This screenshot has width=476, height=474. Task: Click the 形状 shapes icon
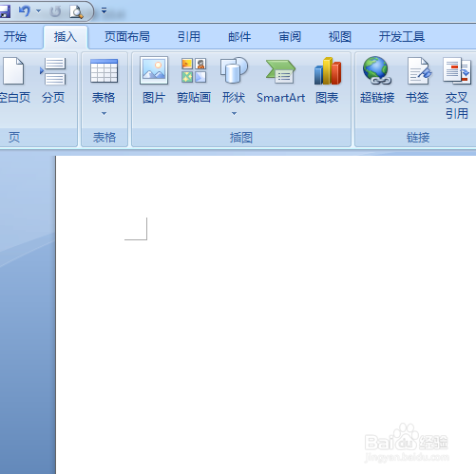pos(234,70)
